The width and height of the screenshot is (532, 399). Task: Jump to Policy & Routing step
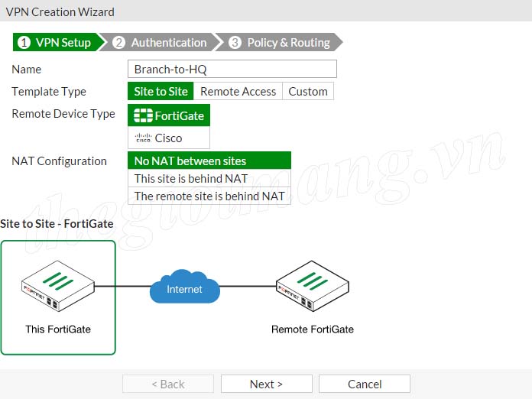pyautogui.click(x=280, y=43)
